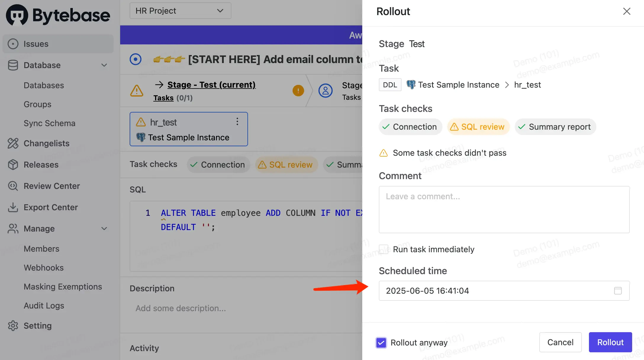
Task: Uncheck the Rollout anyway checkbox
Action: click(x=381, y=343)
